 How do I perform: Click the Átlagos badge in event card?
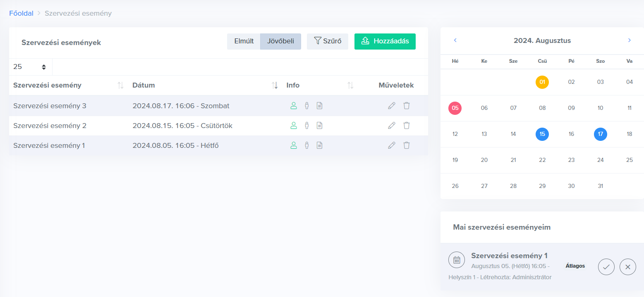(x=575, y=266)
